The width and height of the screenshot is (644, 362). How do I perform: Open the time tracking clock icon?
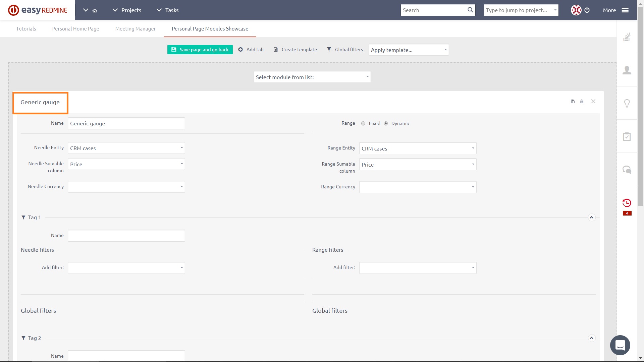tap(627, 203)
